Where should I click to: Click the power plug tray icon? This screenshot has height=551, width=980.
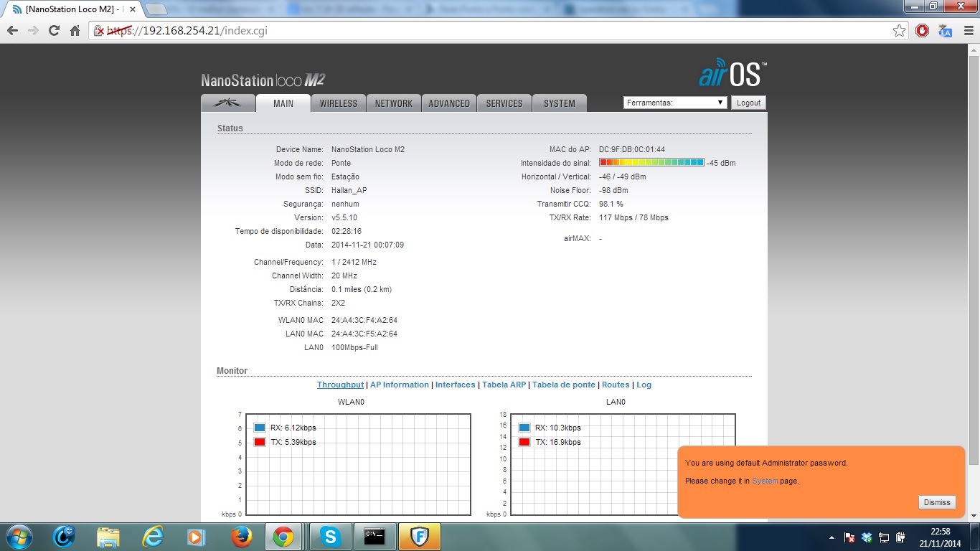900,537
